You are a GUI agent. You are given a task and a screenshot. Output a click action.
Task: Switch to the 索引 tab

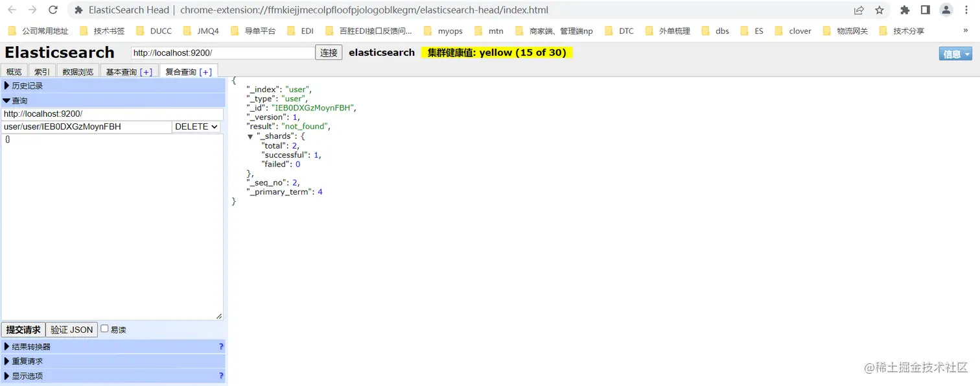pos(41,72)
